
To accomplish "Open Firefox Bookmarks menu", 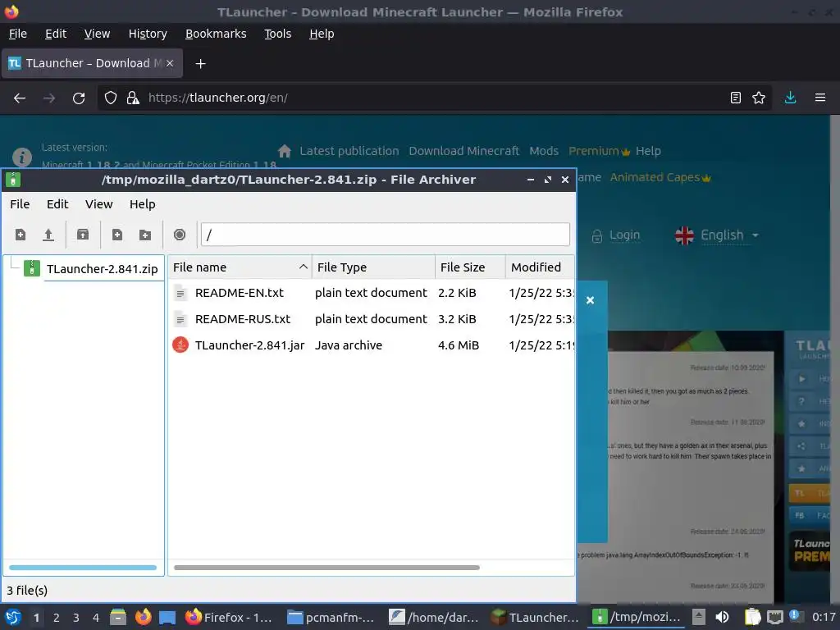I will [x=216, y=34].
